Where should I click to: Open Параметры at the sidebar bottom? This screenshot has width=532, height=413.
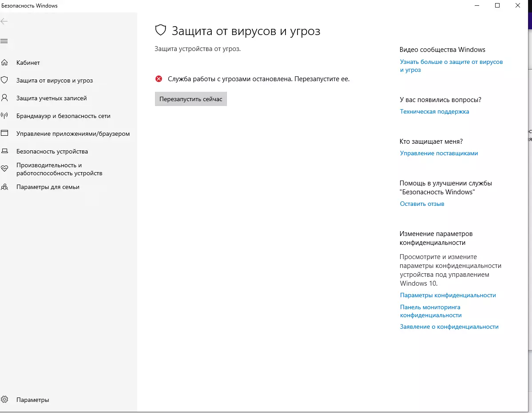(x=32, y=400)
